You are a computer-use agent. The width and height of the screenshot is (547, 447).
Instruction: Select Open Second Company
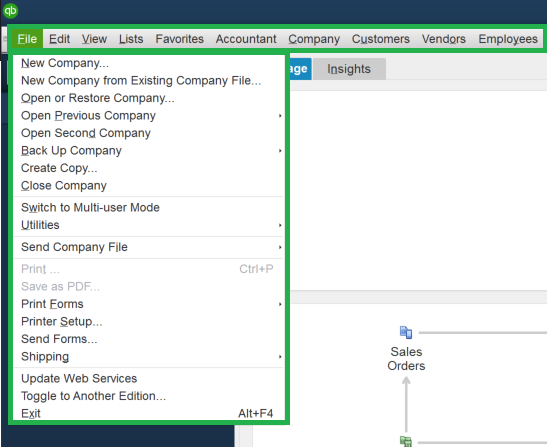[x=149, y=133]
